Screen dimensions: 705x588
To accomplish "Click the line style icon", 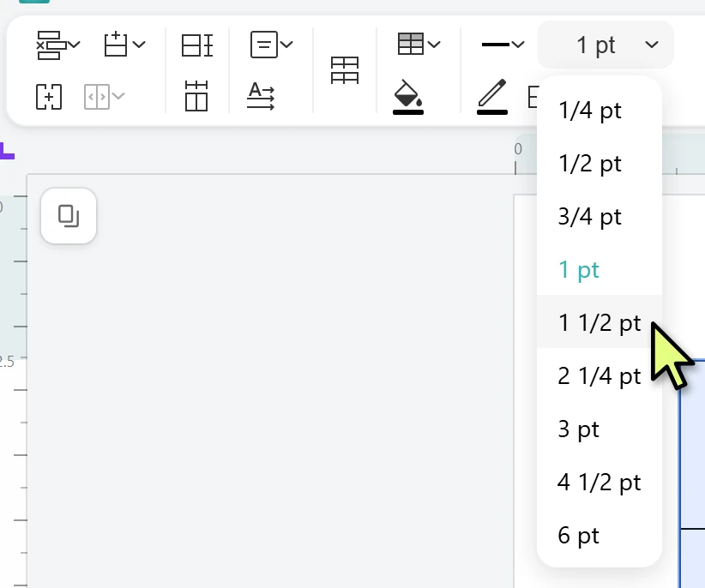I will (496, 45).
